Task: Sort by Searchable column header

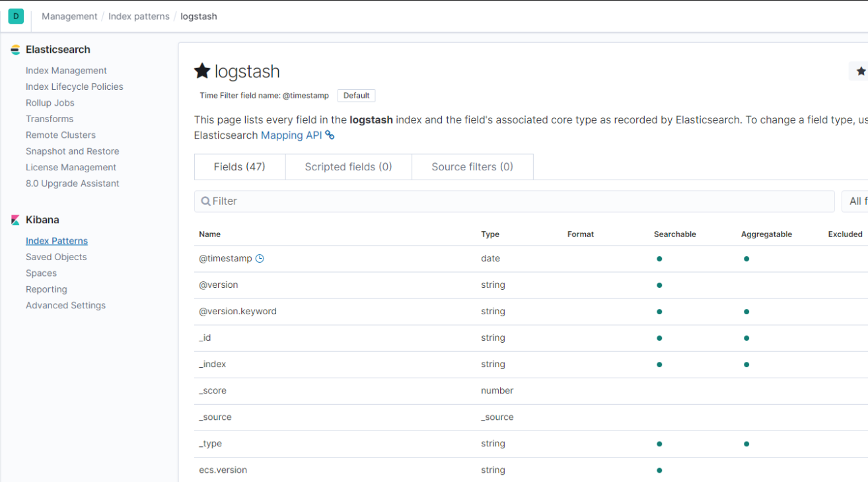Action: 675,234
